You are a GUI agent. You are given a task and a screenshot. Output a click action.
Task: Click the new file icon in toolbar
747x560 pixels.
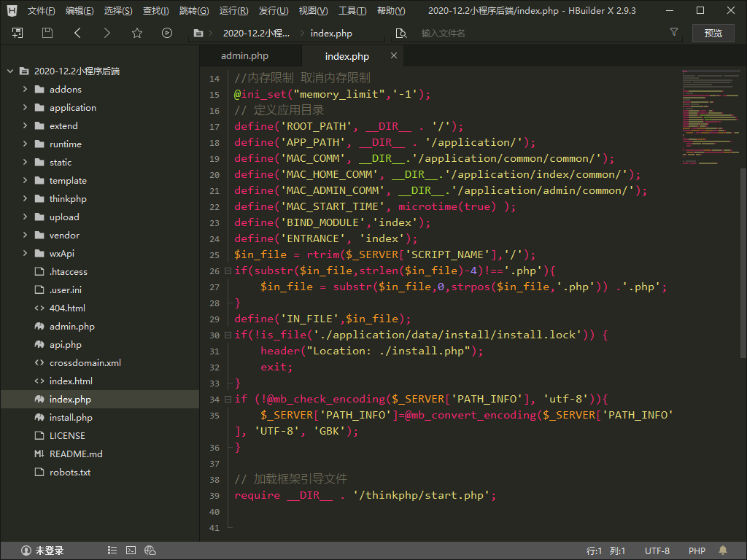click(18, 33)
